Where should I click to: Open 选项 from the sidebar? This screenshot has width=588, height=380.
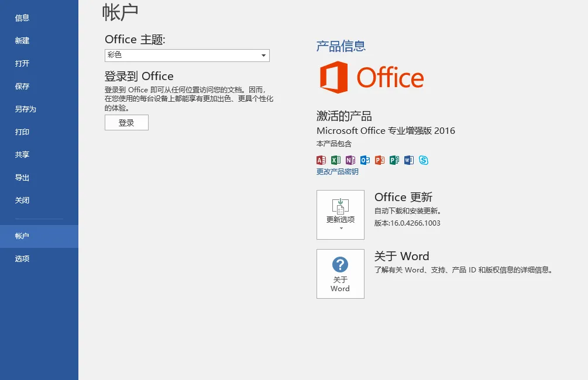[x=39, y=258]
